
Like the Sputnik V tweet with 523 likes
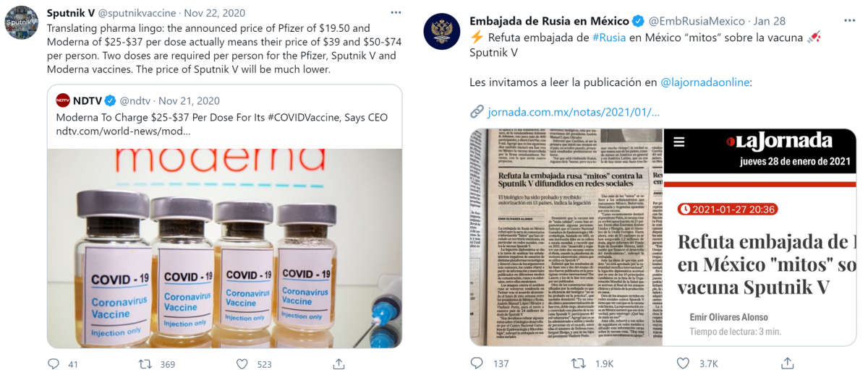[x=242, y=364]
